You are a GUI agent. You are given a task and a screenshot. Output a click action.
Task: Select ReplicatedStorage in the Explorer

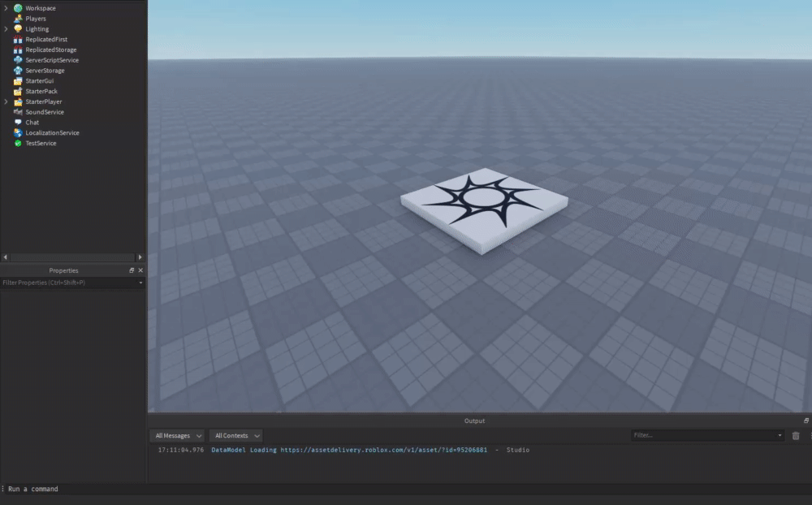pos(51,50)
